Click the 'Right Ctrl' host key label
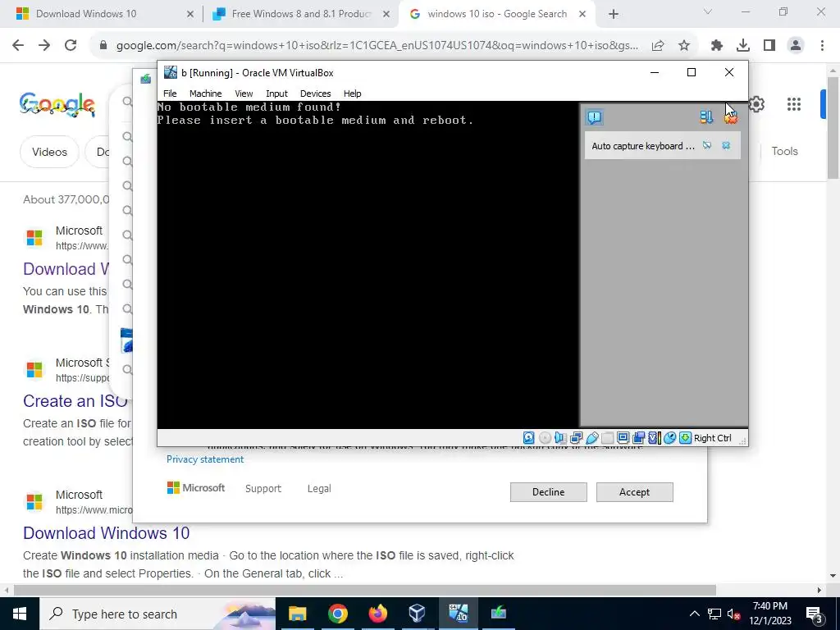The width and height of the screenshot is (840, 630). 713,438
